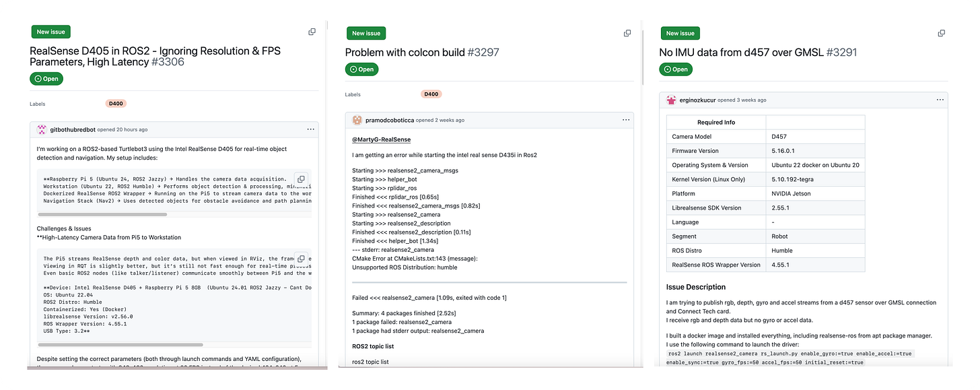Open pramodcoboticca's profile link
980x390 pixels.
pos(389,120)
